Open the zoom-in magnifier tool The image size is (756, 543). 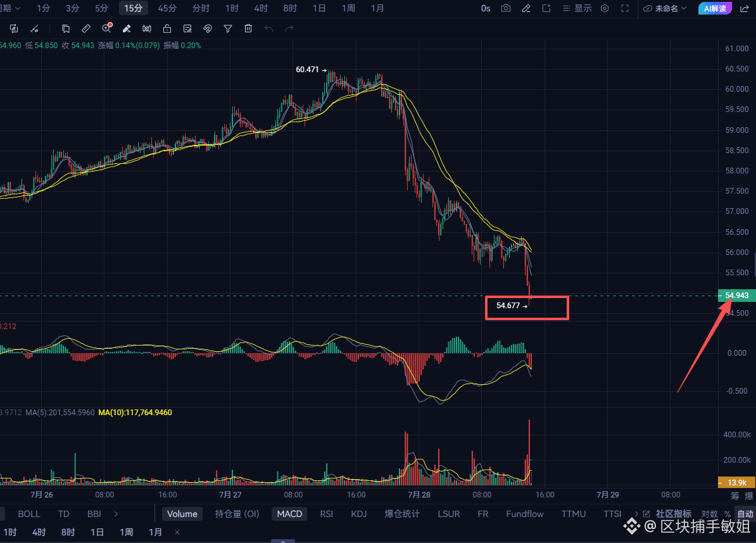click(x=106, y=28)
